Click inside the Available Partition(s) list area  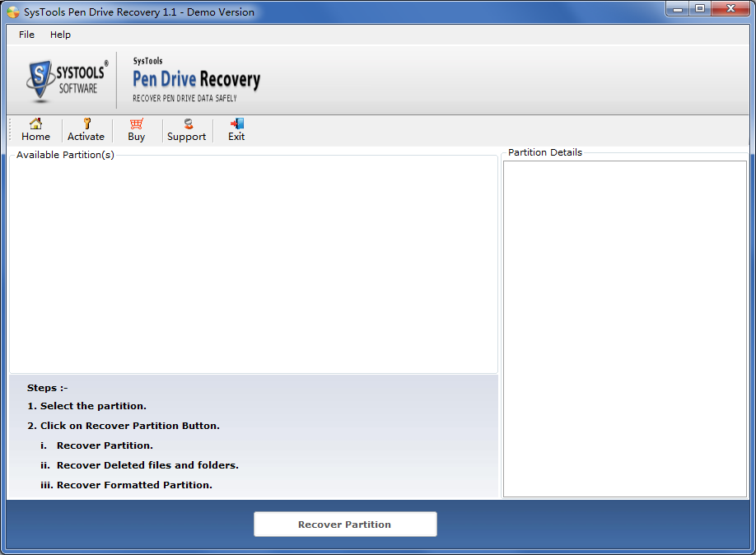(254, 266)
